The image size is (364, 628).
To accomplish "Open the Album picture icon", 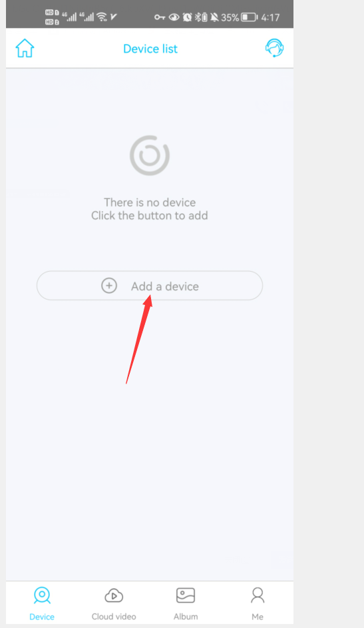I will [x=186, y=595].
